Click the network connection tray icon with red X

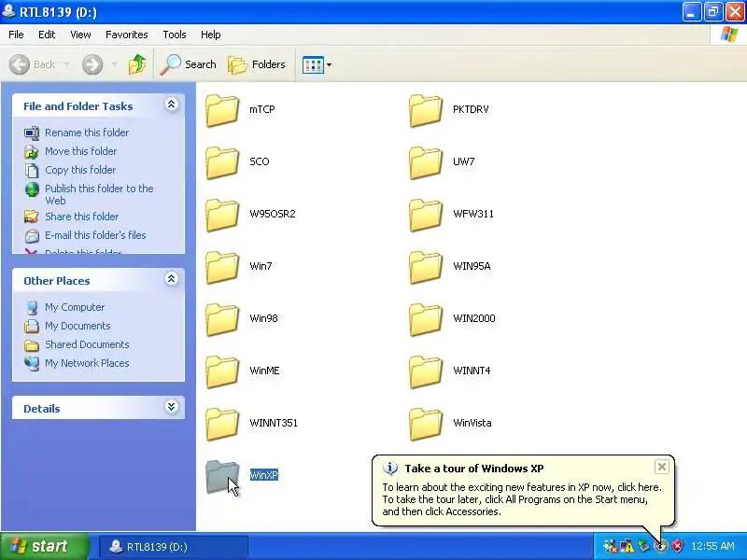[610, 546]
